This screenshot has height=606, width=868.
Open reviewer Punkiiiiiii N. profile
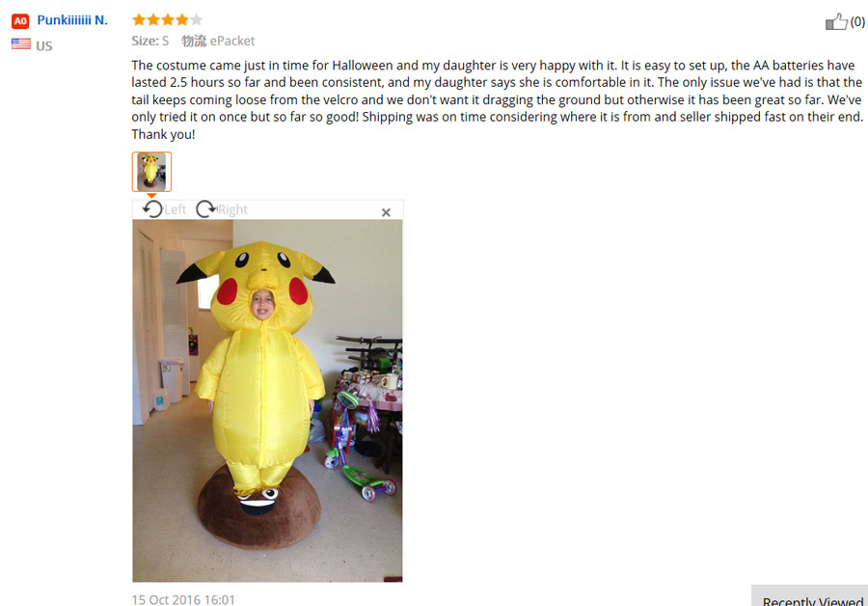tap(72, 20)
